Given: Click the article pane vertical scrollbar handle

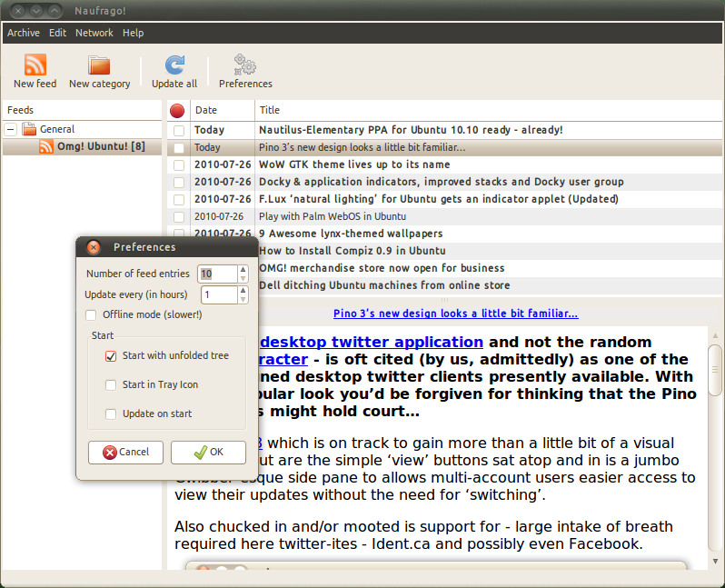Looking at the screenshot, I should pyautogui.click(x=715, y=370).
